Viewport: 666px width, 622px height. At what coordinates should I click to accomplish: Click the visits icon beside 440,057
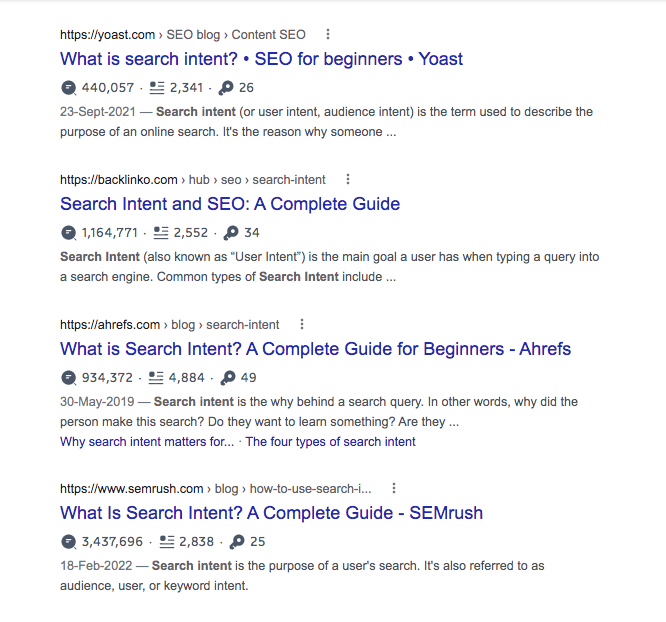pos(67,88)
